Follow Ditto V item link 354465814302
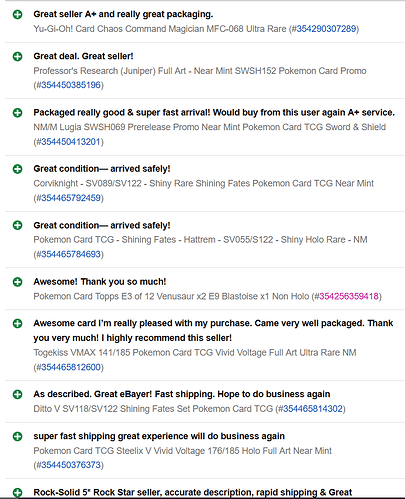This screenshot has width=405, height=499. (x=313, y=409)
